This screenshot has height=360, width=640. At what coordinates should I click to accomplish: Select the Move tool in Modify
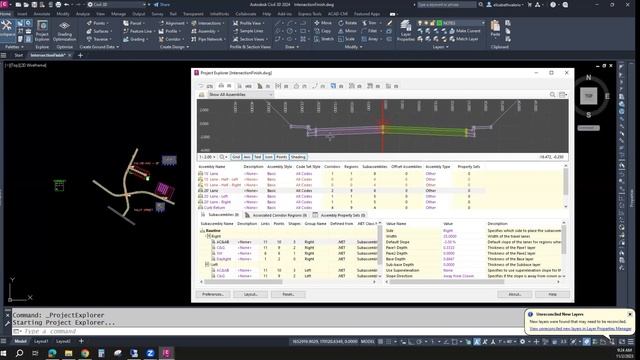tap(322, 23)
